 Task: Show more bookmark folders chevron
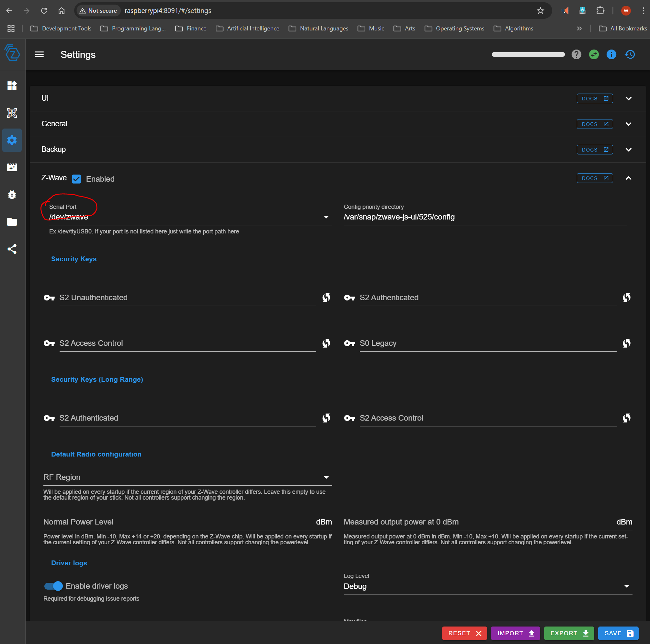pyautogui.click(x=579, y=28)
